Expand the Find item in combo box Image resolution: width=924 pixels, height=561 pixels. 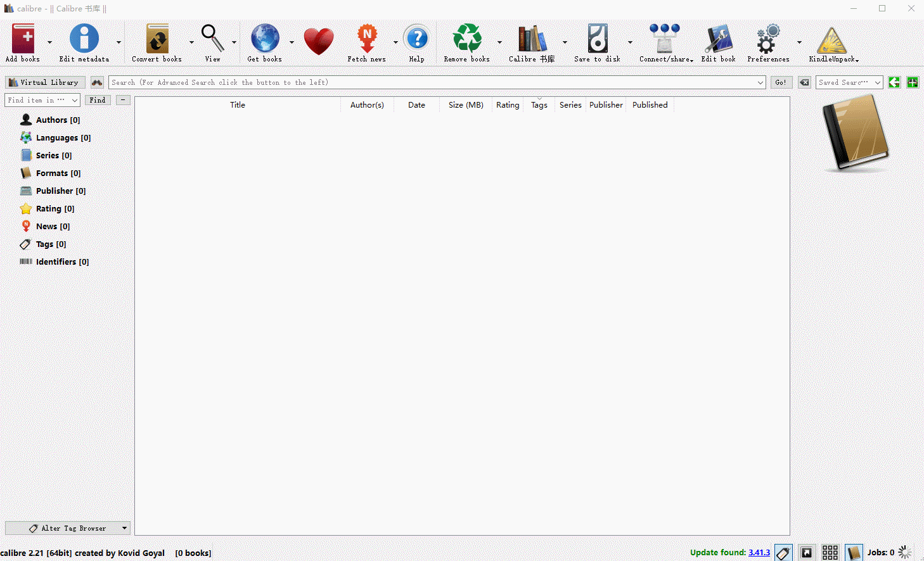(74, 100)
